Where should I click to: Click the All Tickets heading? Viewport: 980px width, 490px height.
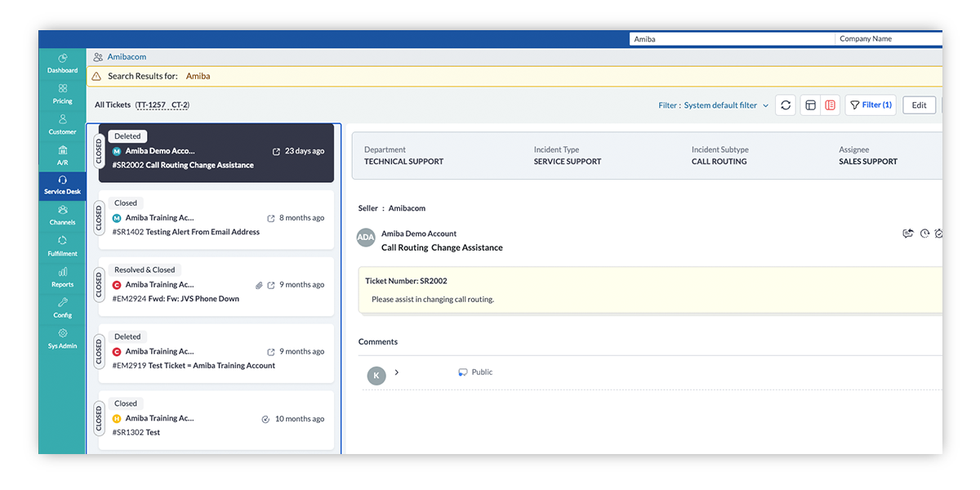click(113, 105)
